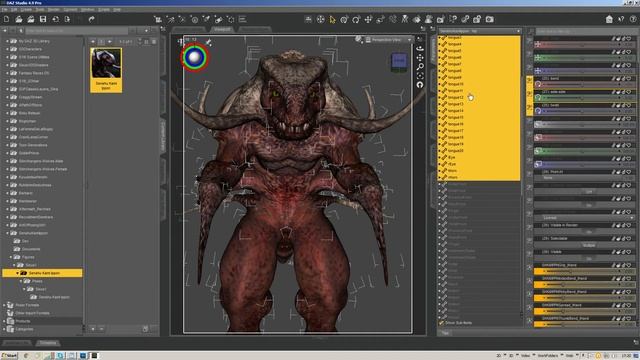Screen dimensions: 640x360
Task: Click the magnifier zoom control beside viewport
Action: point(420,67)
